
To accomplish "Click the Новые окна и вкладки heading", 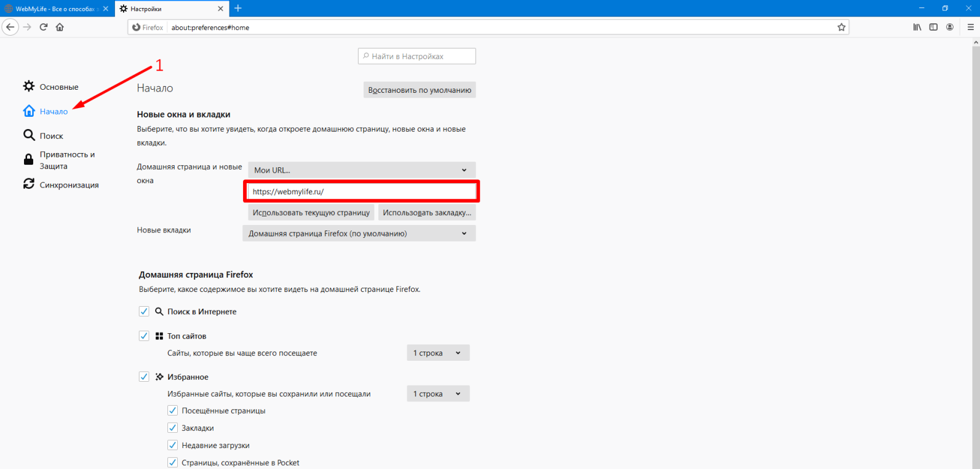I will pyautogui.click(x=183, y=114).
